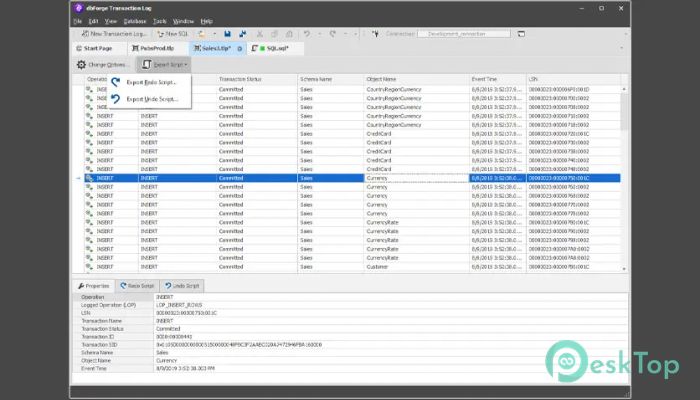Open the Edit menu
The height and width of the screenshot is (400, 700).
click(93, 21)
